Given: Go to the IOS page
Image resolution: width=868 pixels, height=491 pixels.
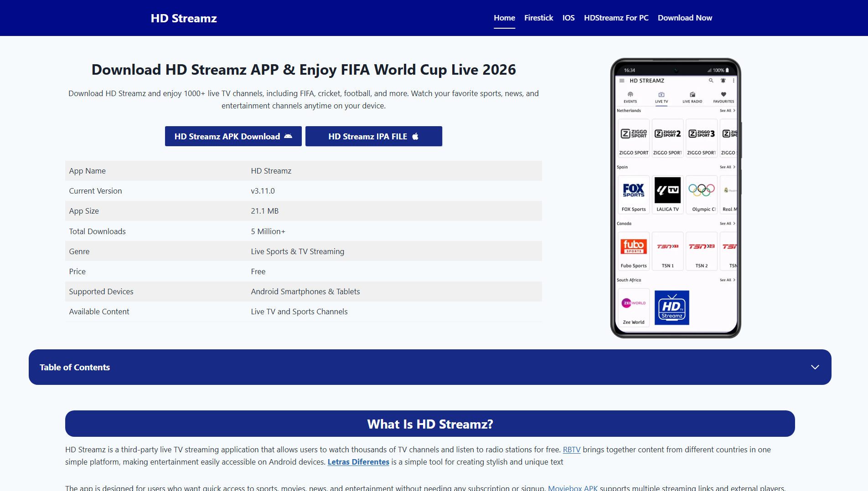Looking at the screenshot, I should 568,18.
